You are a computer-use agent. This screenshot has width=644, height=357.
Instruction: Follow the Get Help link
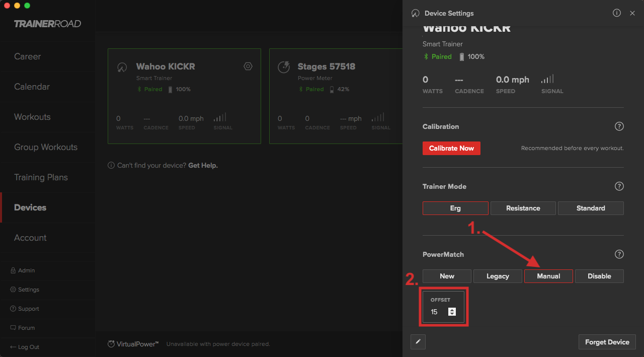(203, 165)
